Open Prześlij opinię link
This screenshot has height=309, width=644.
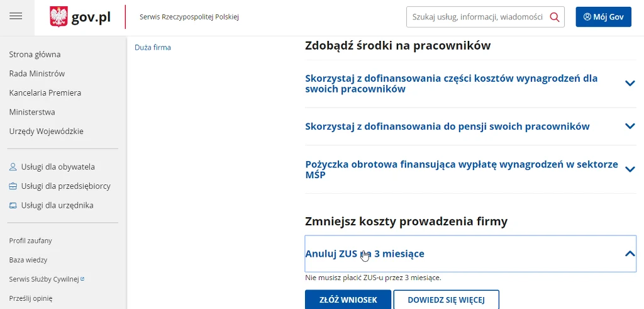tap(31, 299)
